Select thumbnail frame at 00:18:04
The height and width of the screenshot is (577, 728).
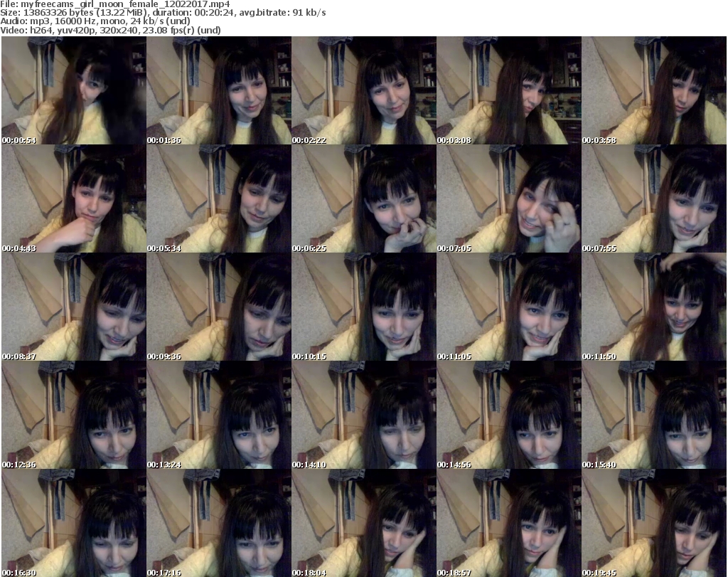click(x=363, y=523)
